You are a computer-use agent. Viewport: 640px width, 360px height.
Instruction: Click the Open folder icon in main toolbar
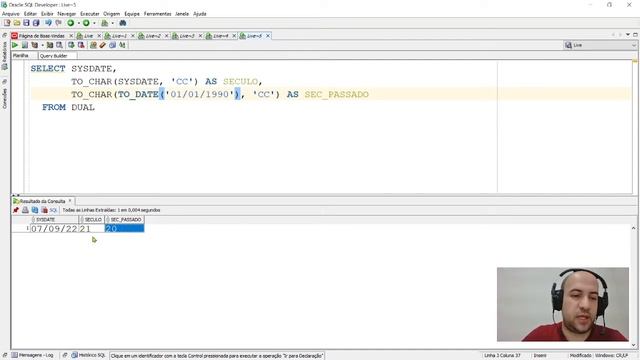point(17,23)
